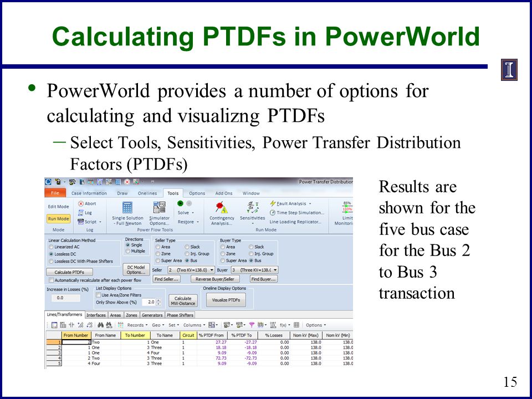This screenshot has width=532, height=399.
Task: Open the Columns dropdown menu
Action: 195,325
